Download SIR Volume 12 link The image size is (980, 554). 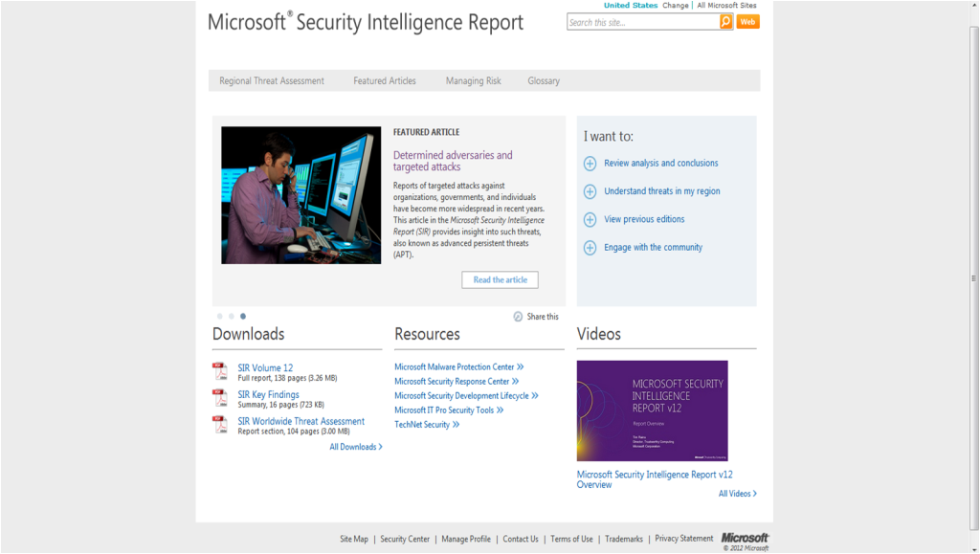pos(265,367)
